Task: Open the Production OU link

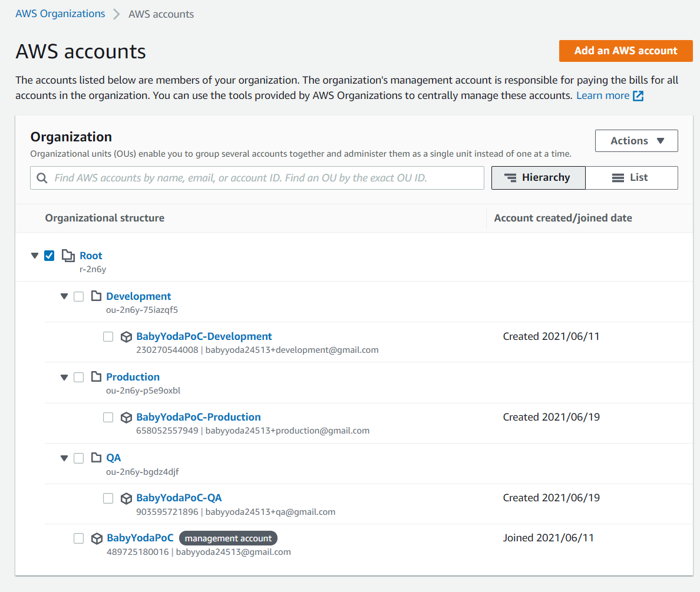Action: (133, 377)
